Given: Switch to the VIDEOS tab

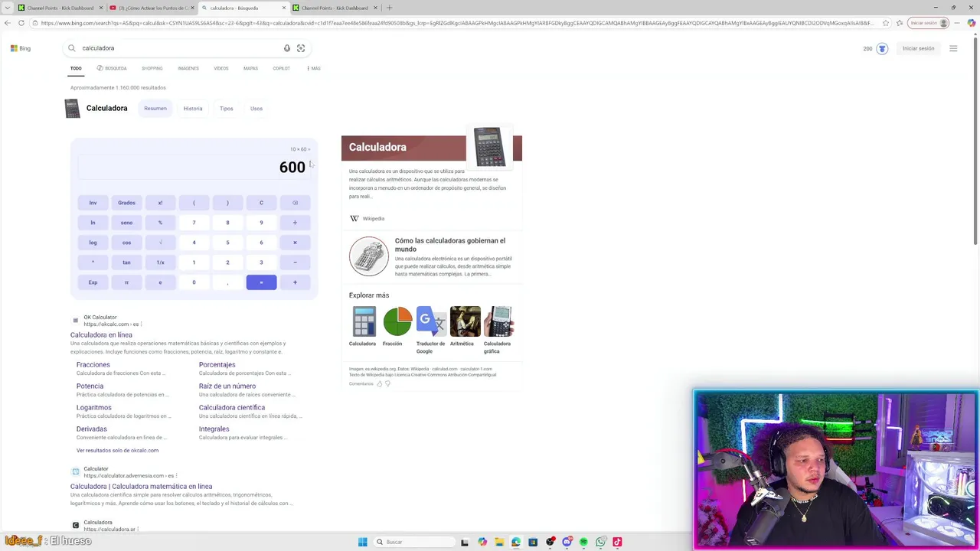Looking at the screenshot, I should [220, 68].
